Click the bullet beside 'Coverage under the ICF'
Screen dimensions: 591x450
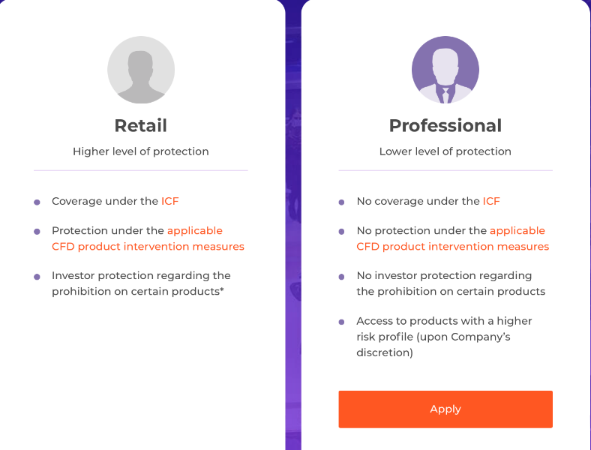[x=37, y=202]
